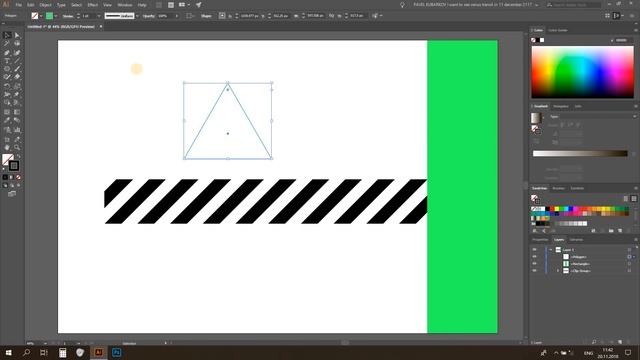This screenshot has width=640, height=360.
Task: Select the Scale tool
Action: [17, 86]
